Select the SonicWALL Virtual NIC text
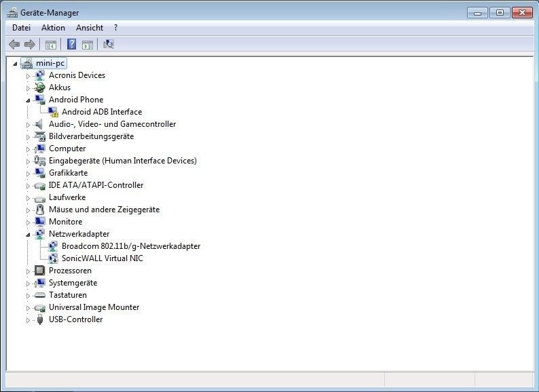The width and height of the screenshot is (539, 392). [x=103, y=258]
